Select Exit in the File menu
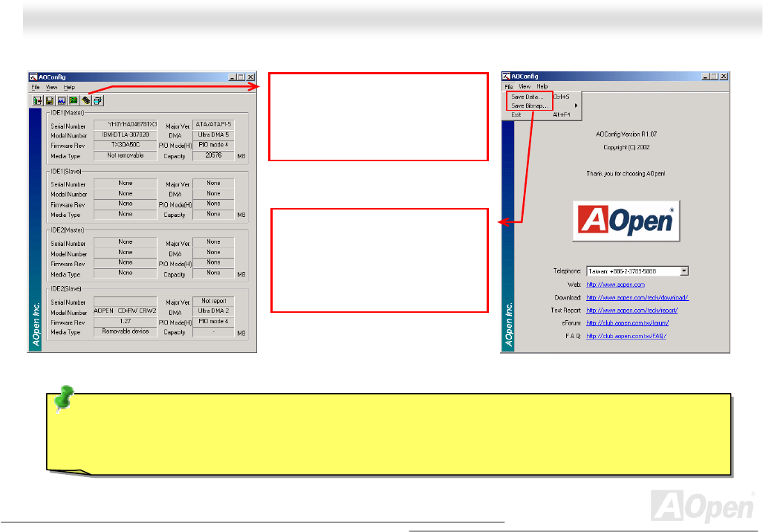 click(x=541, y=115)
